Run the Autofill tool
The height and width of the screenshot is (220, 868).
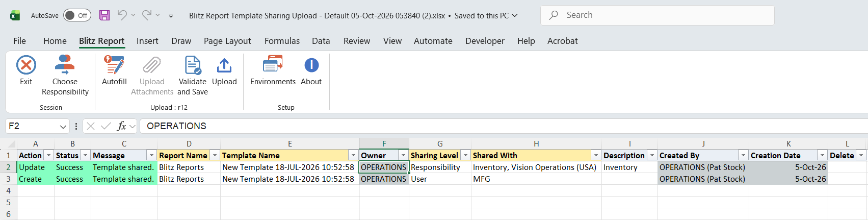point(114,70)
